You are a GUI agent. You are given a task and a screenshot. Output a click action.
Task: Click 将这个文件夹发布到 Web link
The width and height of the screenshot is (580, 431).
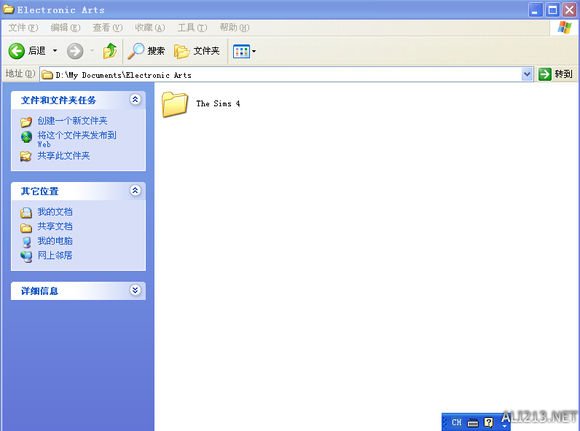77,139
